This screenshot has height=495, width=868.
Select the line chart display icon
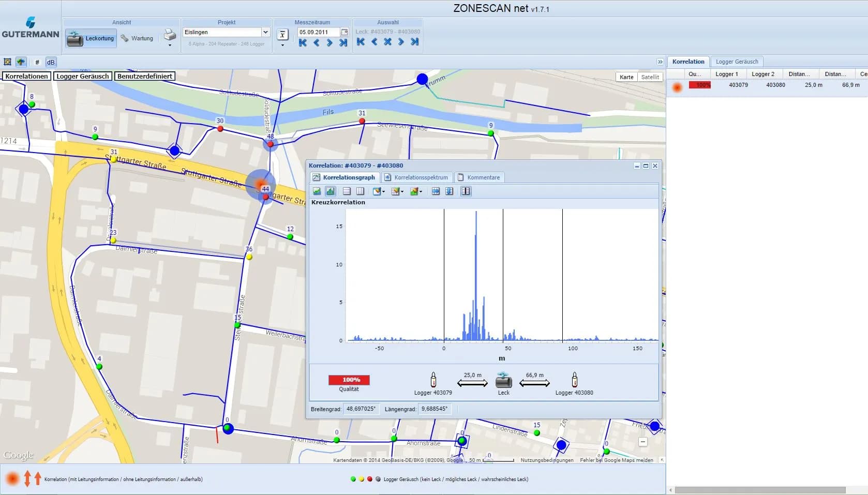[x=317, y=191]
